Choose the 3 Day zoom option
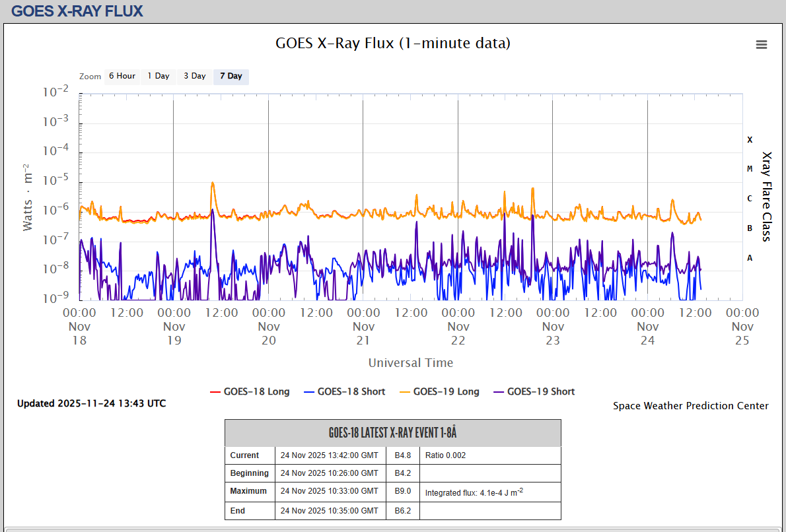 [x=195, y=77]
